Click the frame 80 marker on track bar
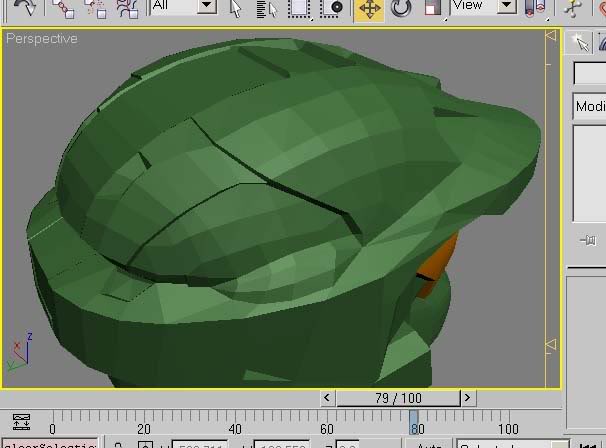This screenshot has width=606, height=448. [414, 422]
